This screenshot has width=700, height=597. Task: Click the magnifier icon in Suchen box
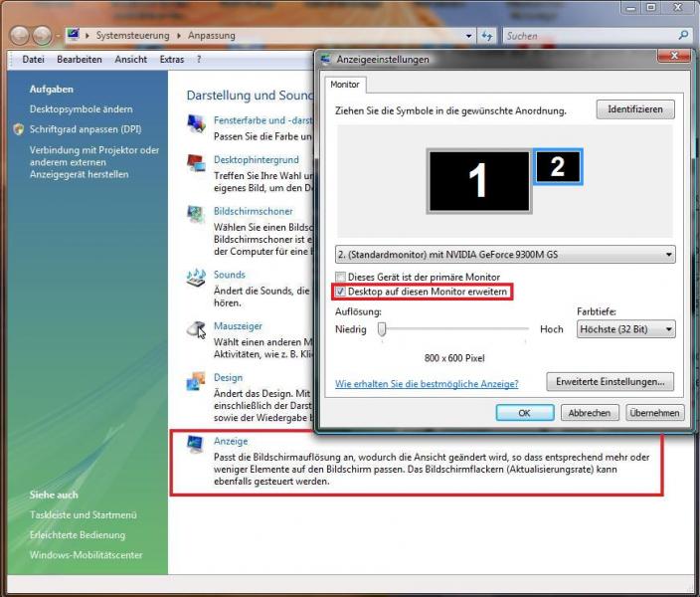(683, 35)
